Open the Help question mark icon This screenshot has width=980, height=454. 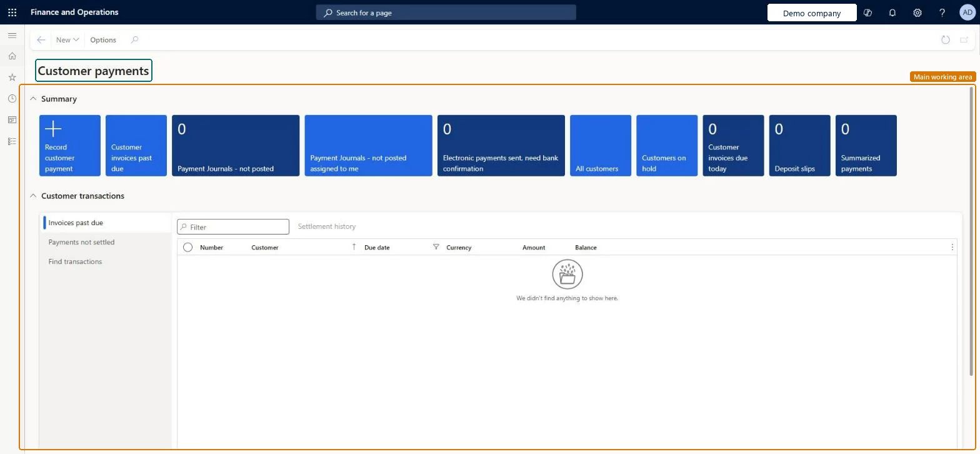[942, 13]
